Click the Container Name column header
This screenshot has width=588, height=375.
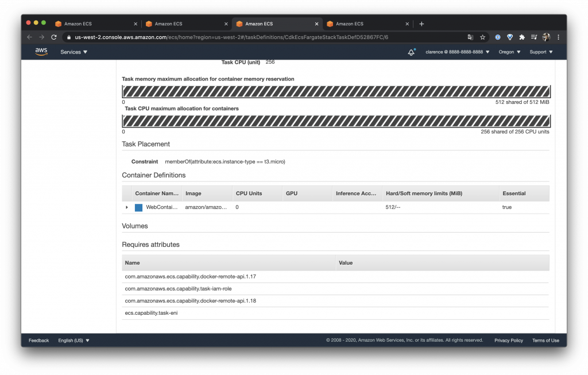pyautogui.click(x=157, y=194)
